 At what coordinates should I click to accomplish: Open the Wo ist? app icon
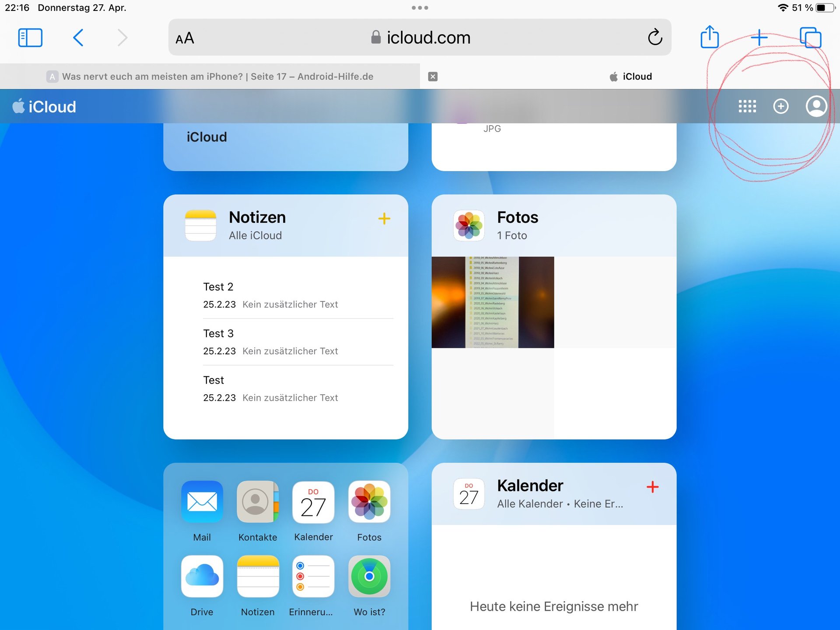point(369,576)
